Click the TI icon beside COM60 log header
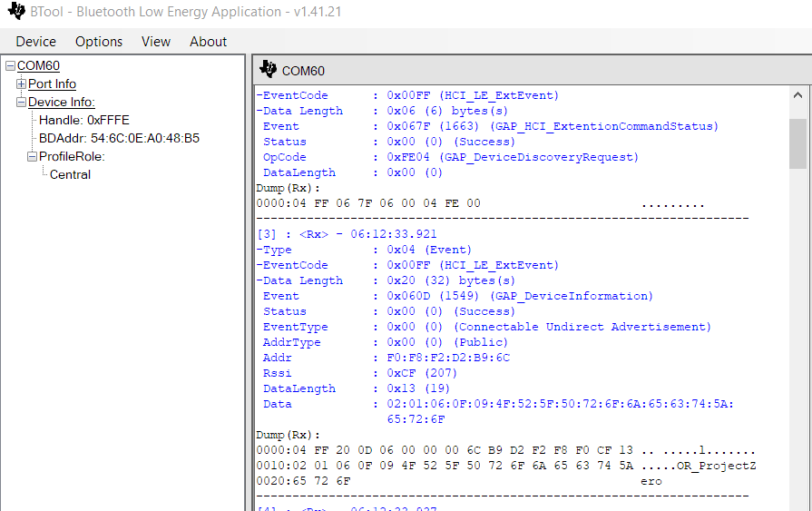The height and width of the screenshot is (511, 812). coord(268,69)
